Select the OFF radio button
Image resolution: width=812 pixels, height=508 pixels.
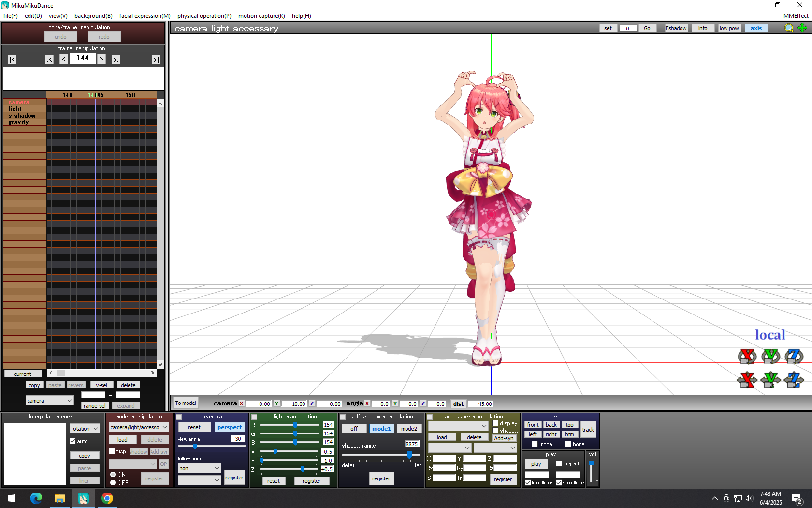coord(113,483)
